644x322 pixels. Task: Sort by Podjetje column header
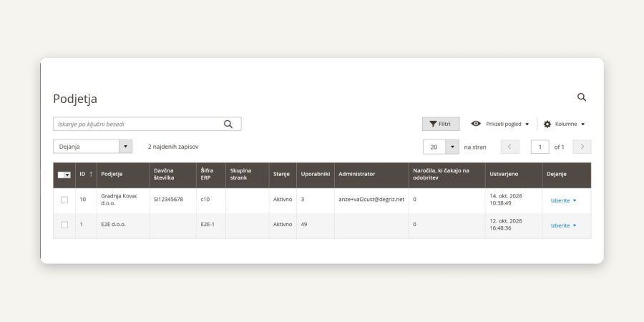[123, 174]
